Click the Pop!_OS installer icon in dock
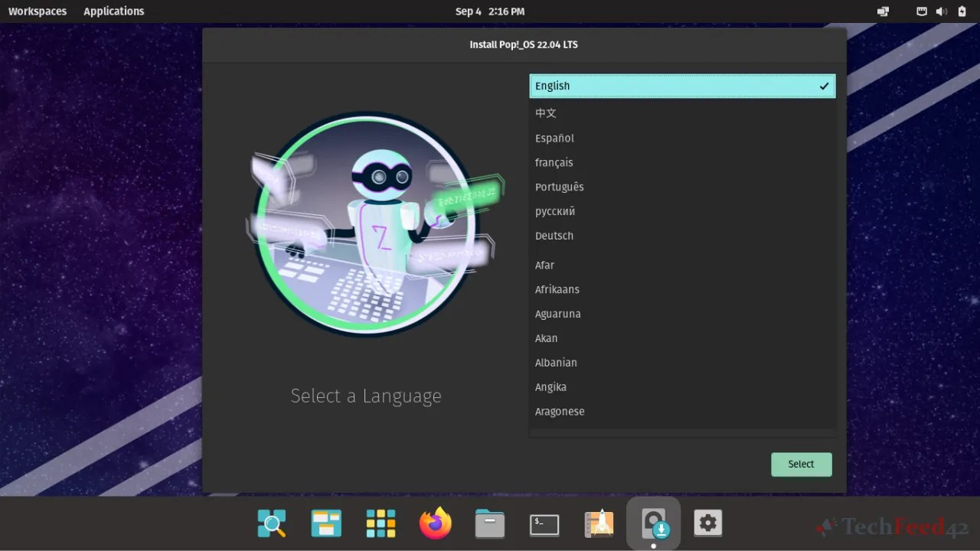Viewport: 980px width, 551px height. coord(654,523)
